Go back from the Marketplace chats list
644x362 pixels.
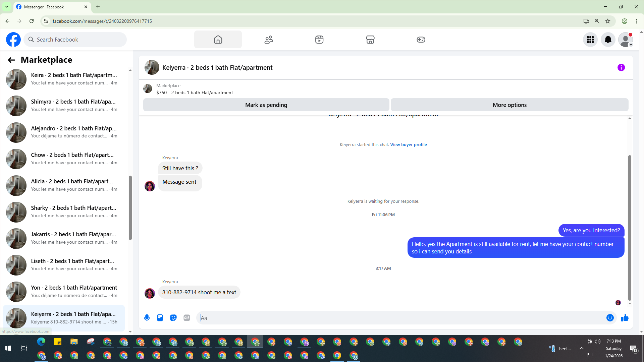click(11, 60)
